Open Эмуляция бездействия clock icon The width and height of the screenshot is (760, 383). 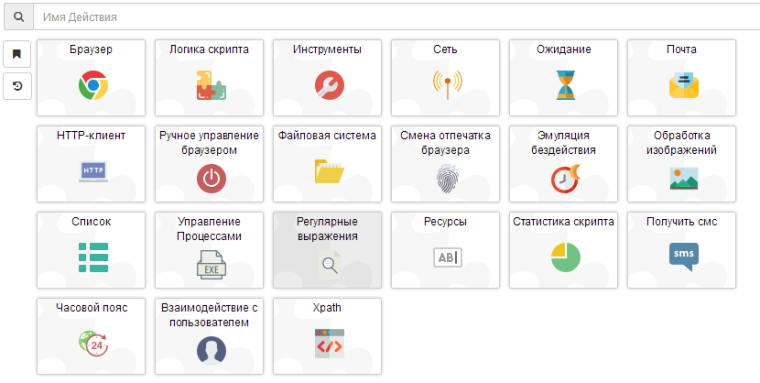click(566, 178)
